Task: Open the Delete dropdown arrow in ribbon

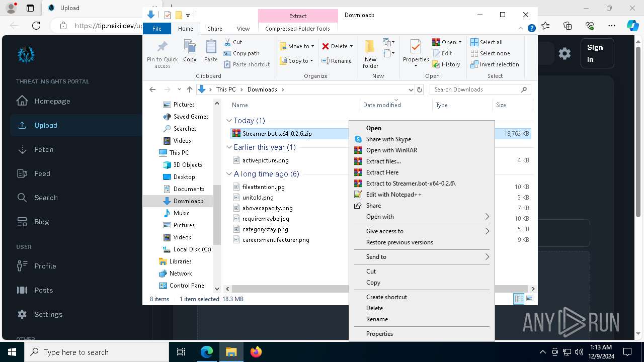Action: coord(351,46)
